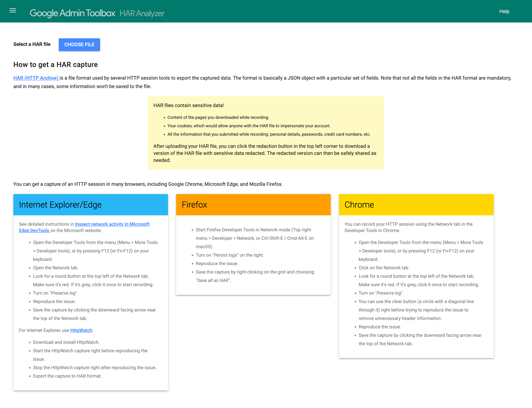Open the HttpWatch link

(x=81, y=330)
